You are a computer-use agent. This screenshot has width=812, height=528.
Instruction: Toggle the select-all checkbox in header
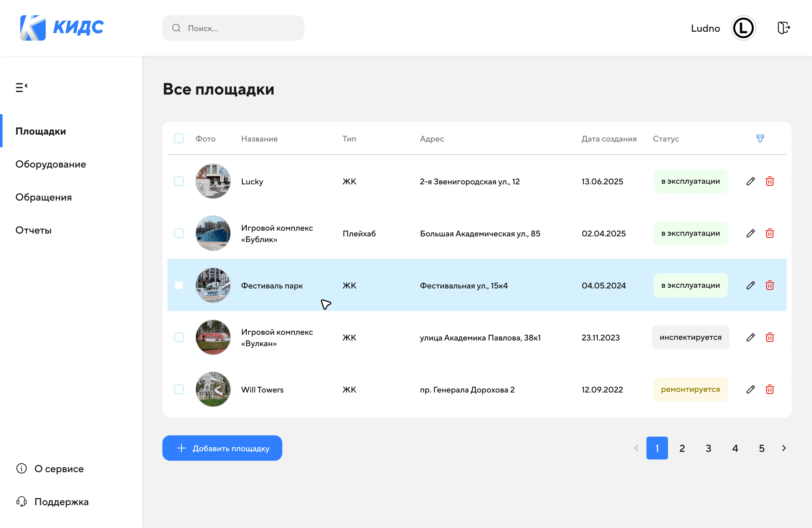(179, 138)
